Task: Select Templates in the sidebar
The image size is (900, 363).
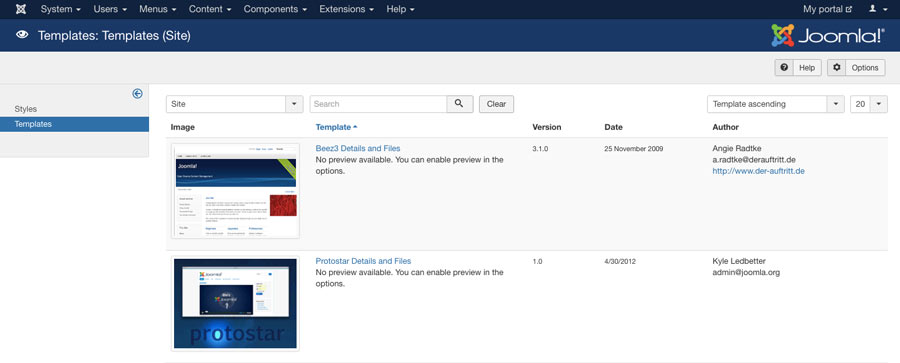Action: pyautogui.click(x=75, y=124)
